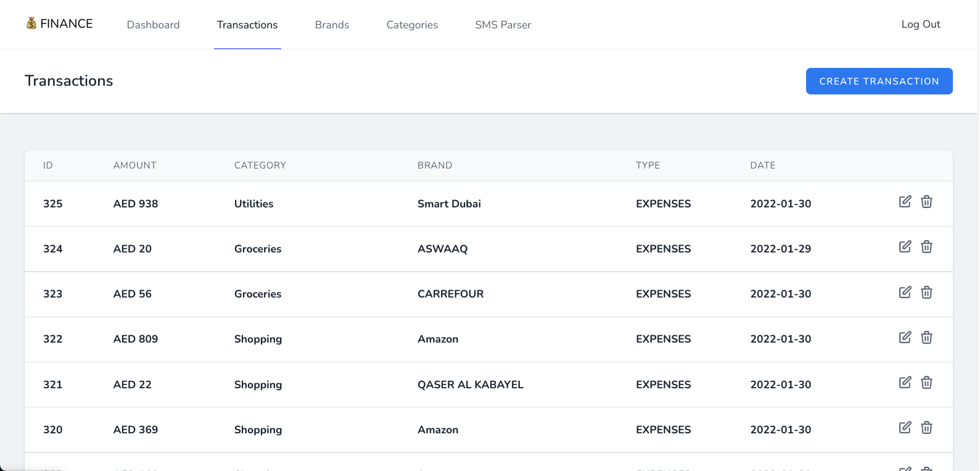The height and width of the screenshot is (471, 980).
Task: Edit transaction 322 Amazon AED 809
Action: pos(905,337)
